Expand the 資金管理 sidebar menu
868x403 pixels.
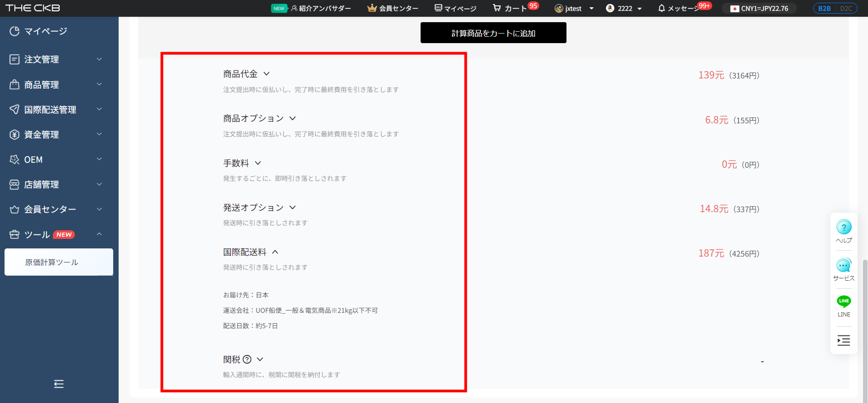(x=59, y=134)
